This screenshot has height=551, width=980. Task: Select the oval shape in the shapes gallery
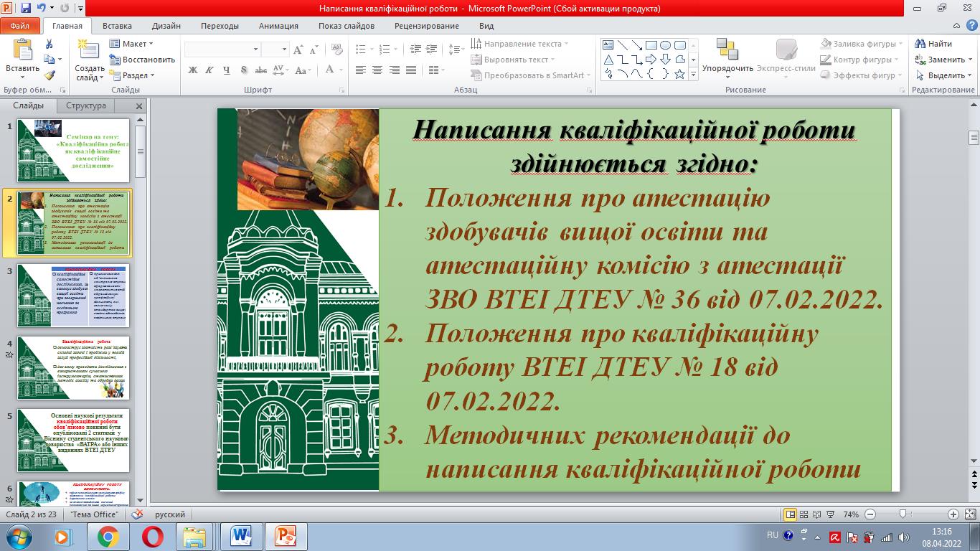(665, 44)
